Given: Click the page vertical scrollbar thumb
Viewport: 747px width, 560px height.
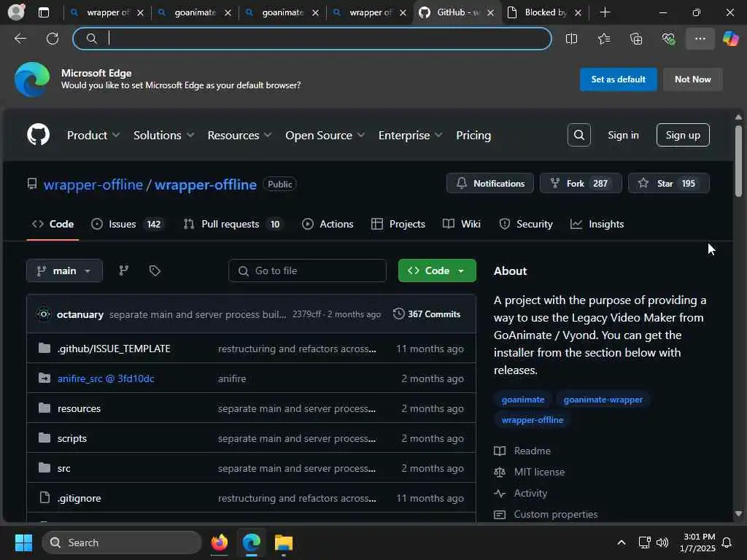Looking at the screenshot, I should click(x=738, y=161).
